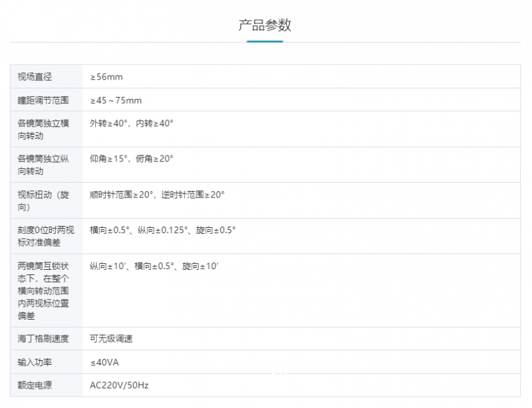Select the 刻度0位时两视标对准偏差 label
The height and width of the screenshot is (408, 532).
[x=45, y=235]
